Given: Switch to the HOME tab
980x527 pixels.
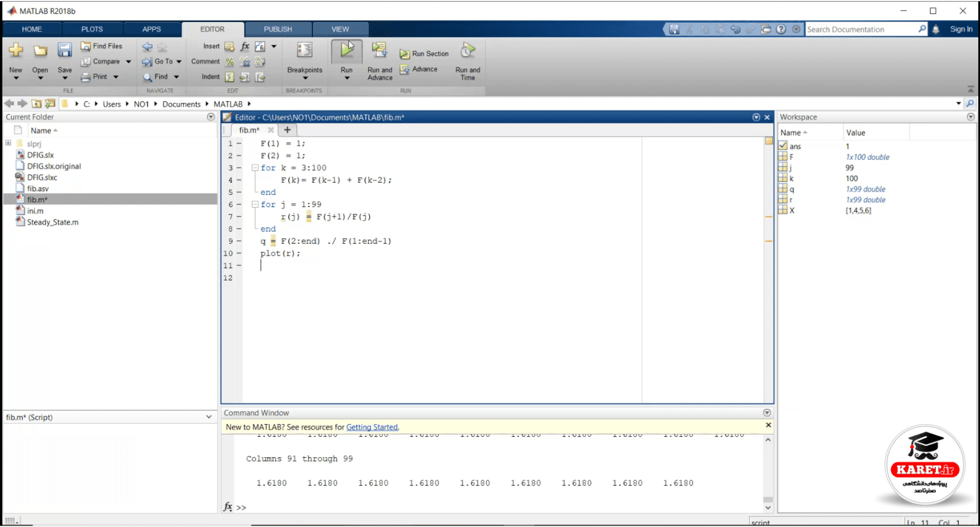Looking at the screenshot, I should coord(32,29).
